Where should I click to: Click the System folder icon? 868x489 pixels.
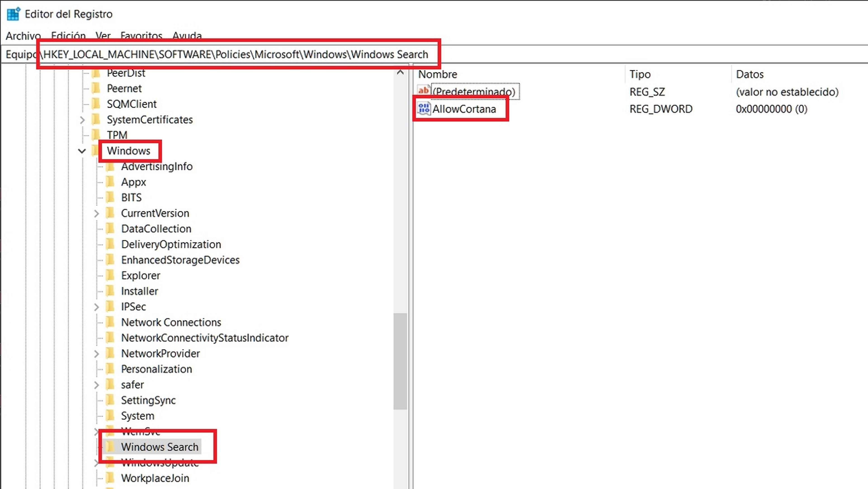click(110, 416)
